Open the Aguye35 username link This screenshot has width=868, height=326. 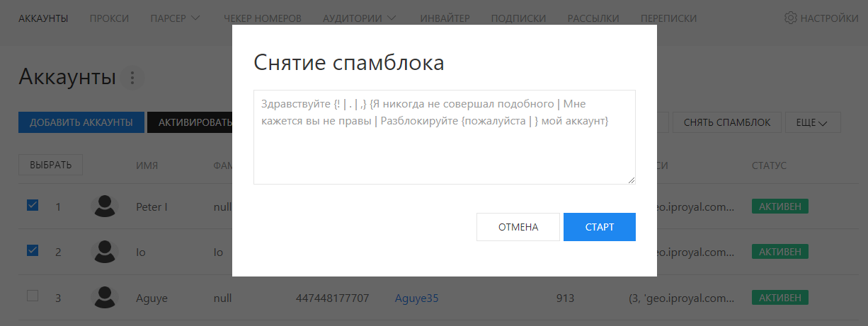(x=416, y=298)
